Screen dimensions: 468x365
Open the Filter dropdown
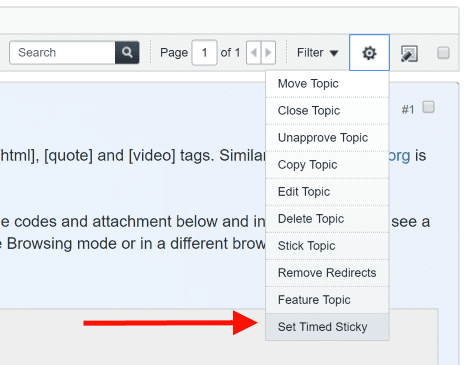coord(317,53)
